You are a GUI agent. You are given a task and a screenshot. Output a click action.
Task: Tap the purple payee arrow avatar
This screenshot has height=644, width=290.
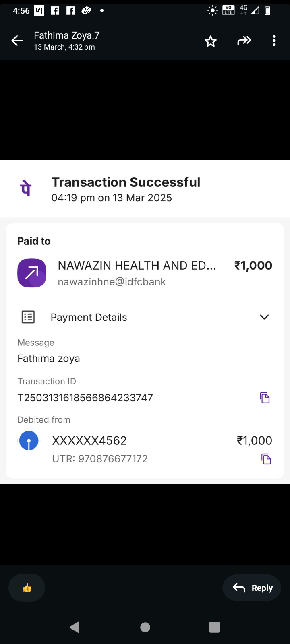[32, 273]
